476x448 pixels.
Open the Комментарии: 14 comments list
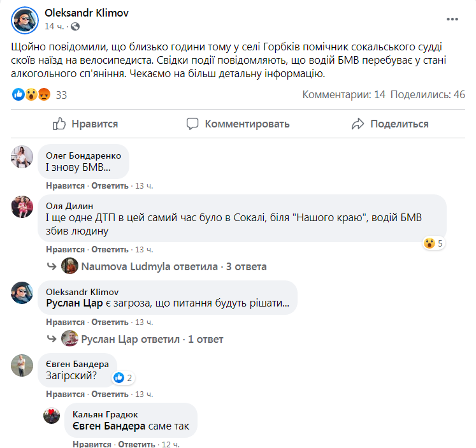pos(343,95)
